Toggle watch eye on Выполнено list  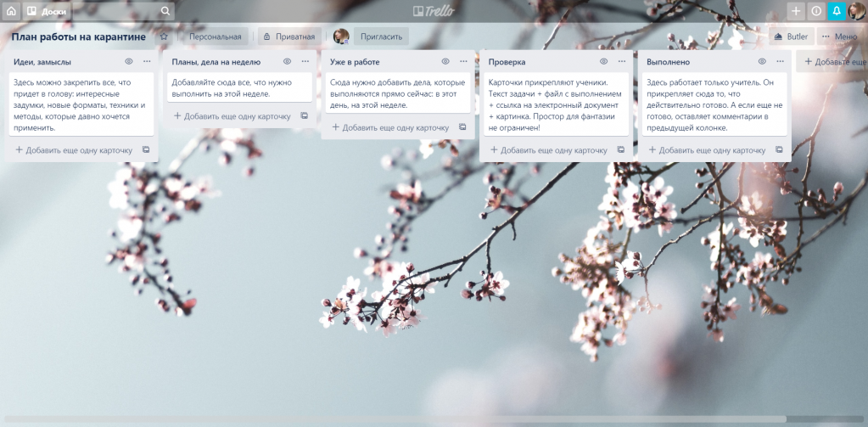click(x=762, y=61)
